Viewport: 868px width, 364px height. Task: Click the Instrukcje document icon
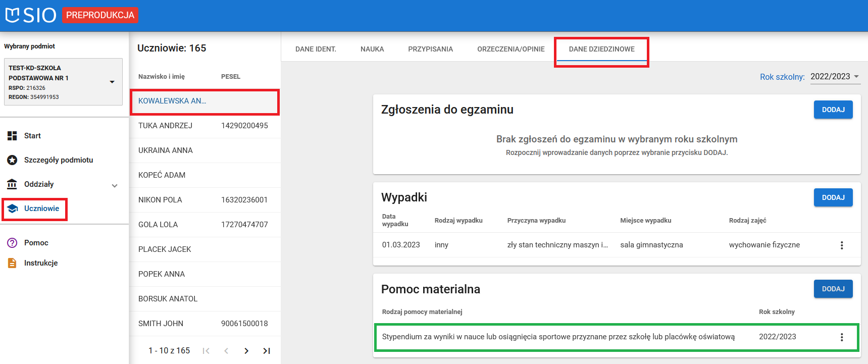(x=12, y=263)
